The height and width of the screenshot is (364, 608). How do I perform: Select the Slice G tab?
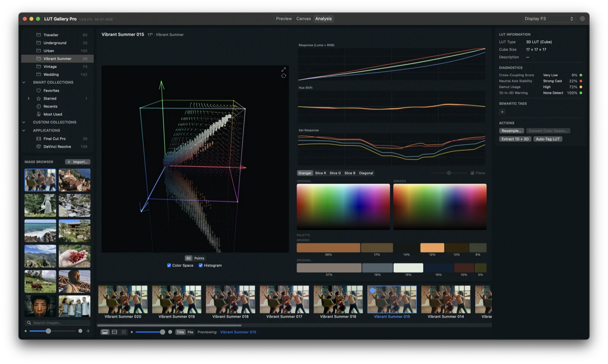click(335, 173)
